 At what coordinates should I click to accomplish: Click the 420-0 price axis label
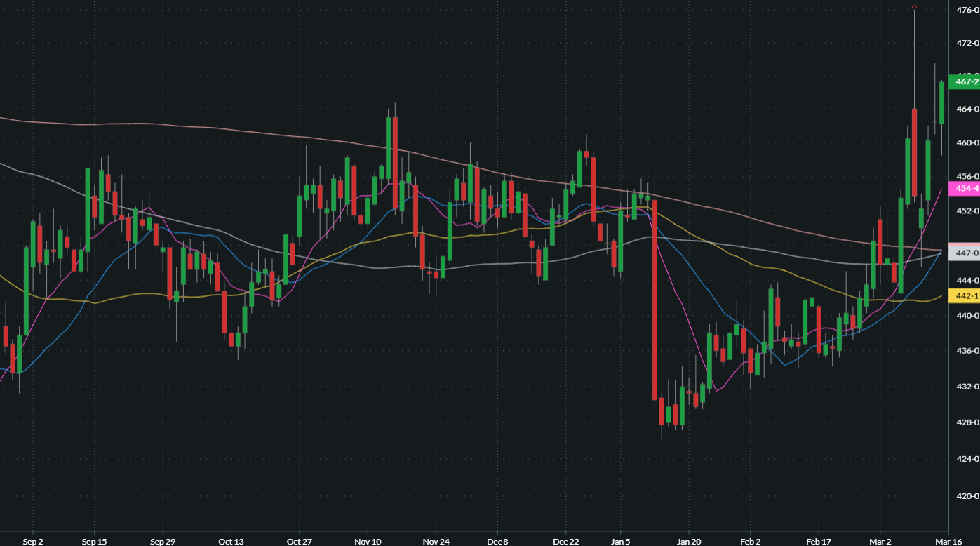pyautogui.click(x=967, y=495)
